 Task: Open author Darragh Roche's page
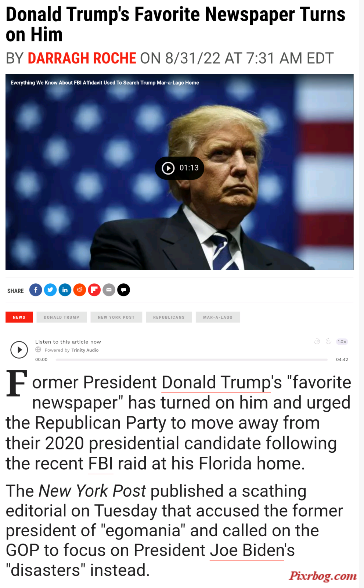pos(82,58)
